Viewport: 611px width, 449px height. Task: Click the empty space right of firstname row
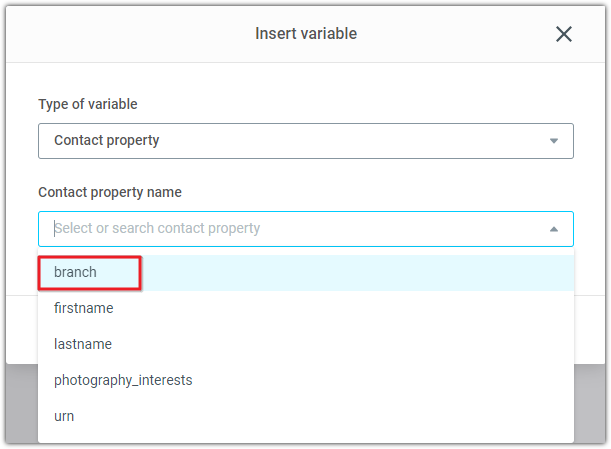click(343, 308)
